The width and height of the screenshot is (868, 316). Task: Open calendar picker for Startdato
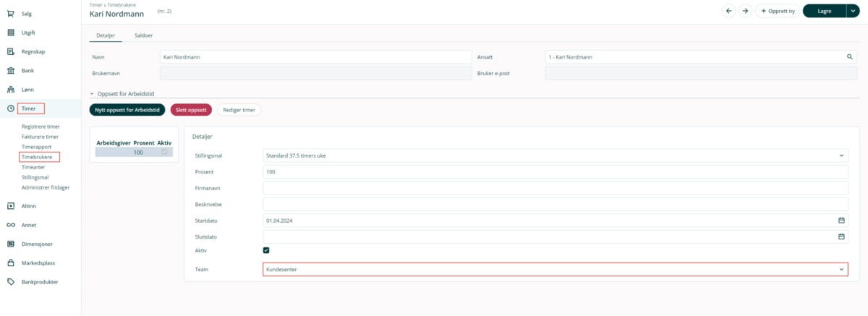tap(841, 220)
